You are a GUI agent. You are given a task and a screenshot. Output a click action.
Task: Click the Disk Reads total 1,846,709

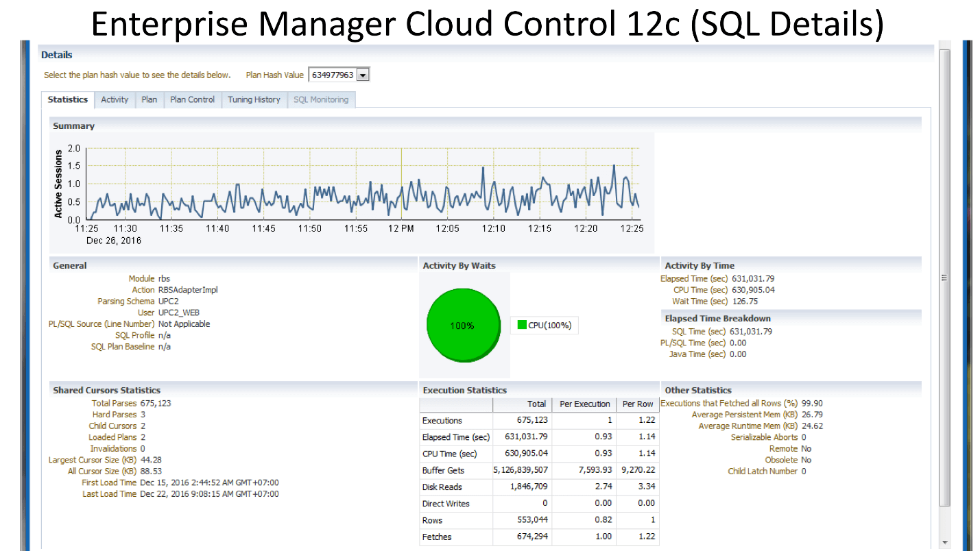[529, 487]
